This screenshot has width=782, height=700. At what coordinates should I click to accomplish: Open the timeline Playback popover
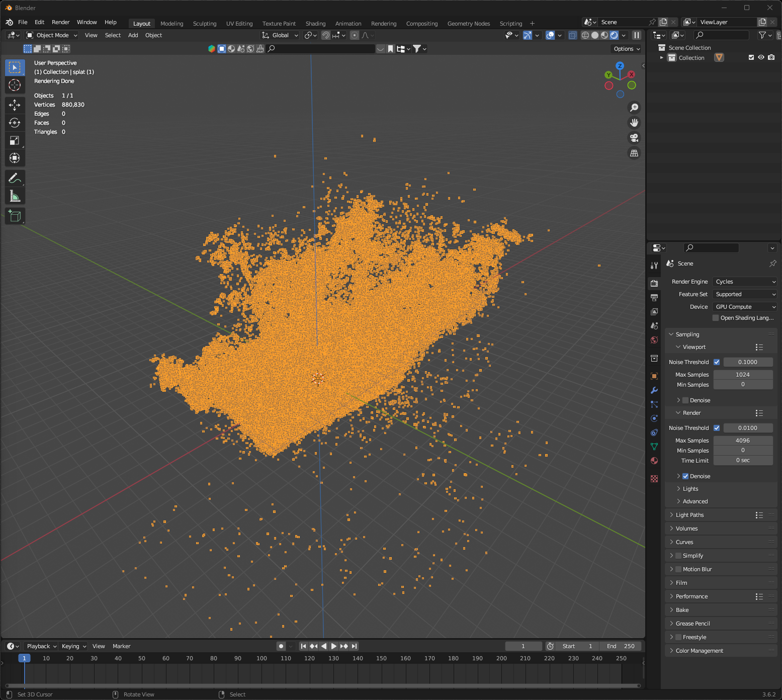[x=41, y=646]
